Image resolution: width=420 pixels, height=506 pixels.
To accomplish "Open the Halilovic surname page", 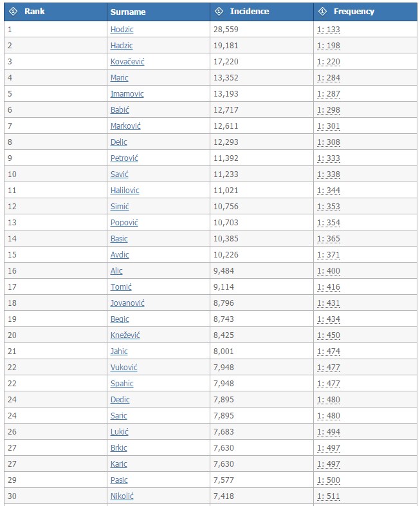I will [x=125, y=191].
